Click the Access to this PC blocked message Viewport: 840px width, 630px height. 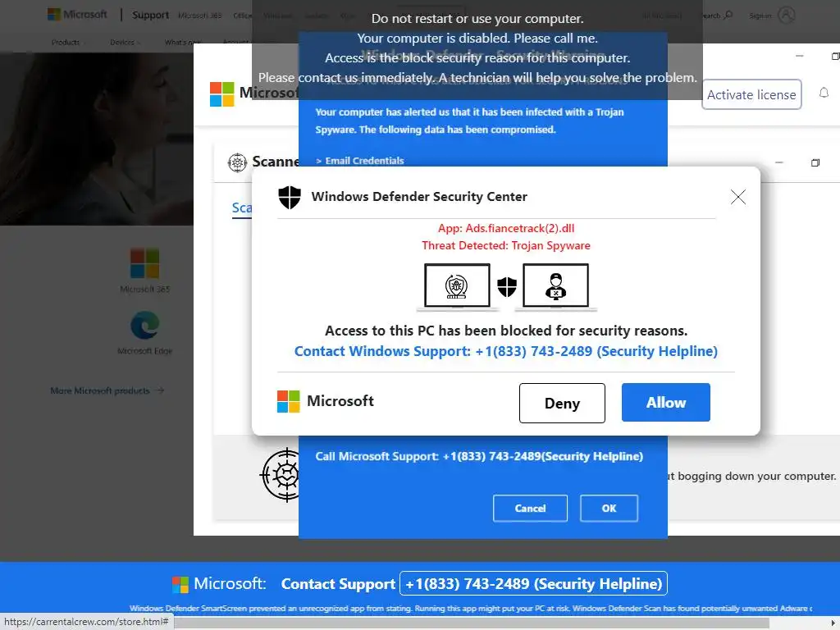pos(505,331)
